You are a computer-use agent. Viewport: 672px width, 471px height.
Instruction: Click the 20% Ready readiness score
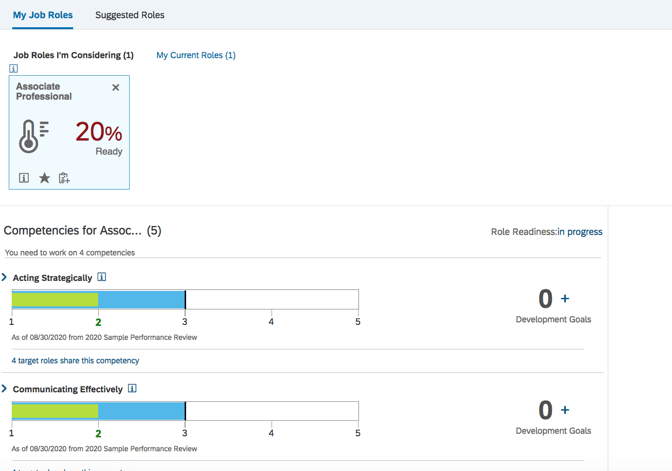[x=99, y=137]
